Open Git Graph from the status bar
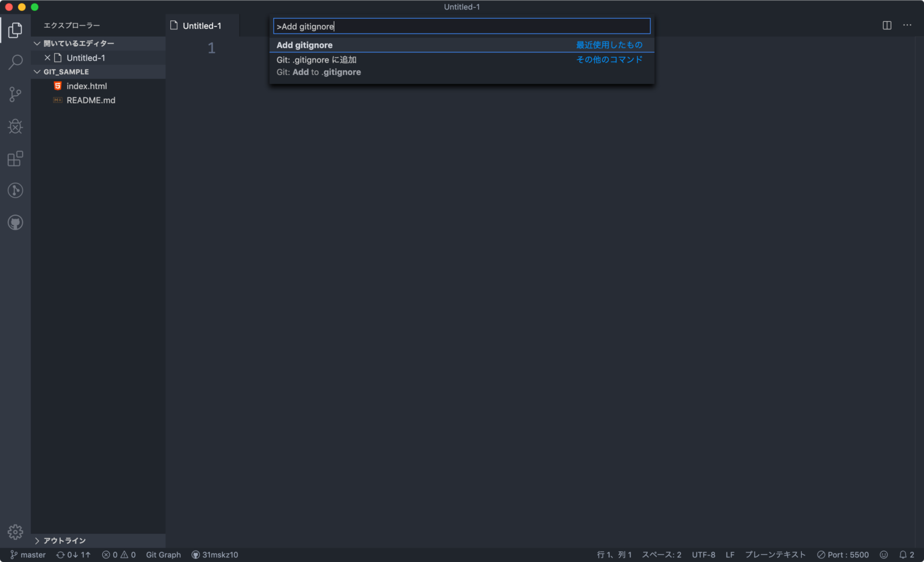 [x=162, y=554]
